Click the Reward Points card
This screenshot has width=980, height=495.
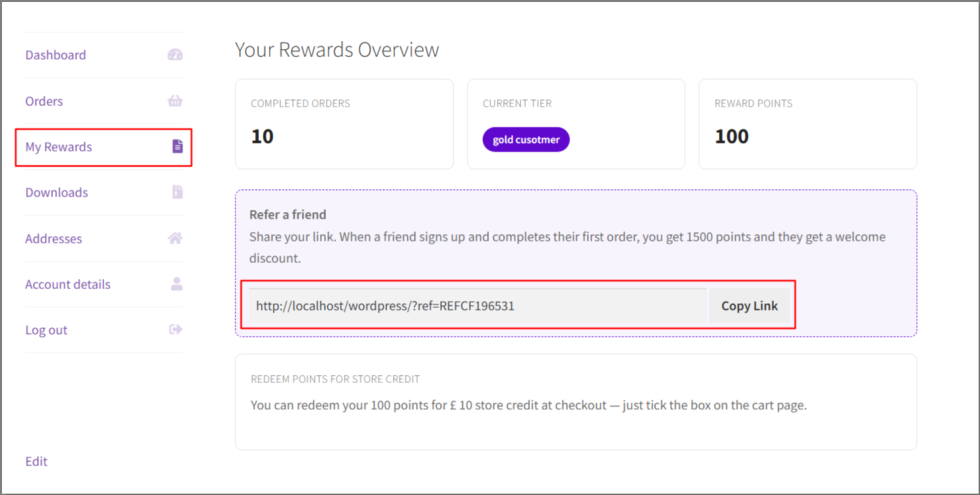coord(808,124)
